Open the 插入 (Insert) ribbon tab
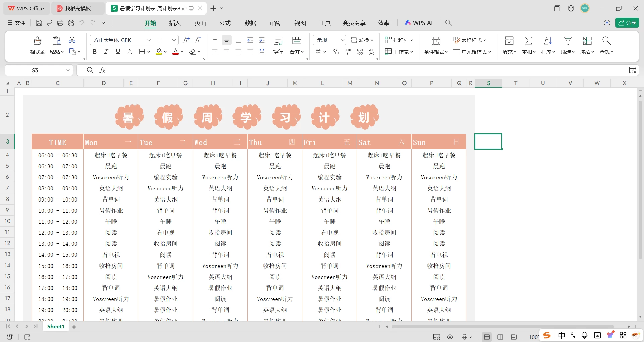644x342 pixels. 175,23
